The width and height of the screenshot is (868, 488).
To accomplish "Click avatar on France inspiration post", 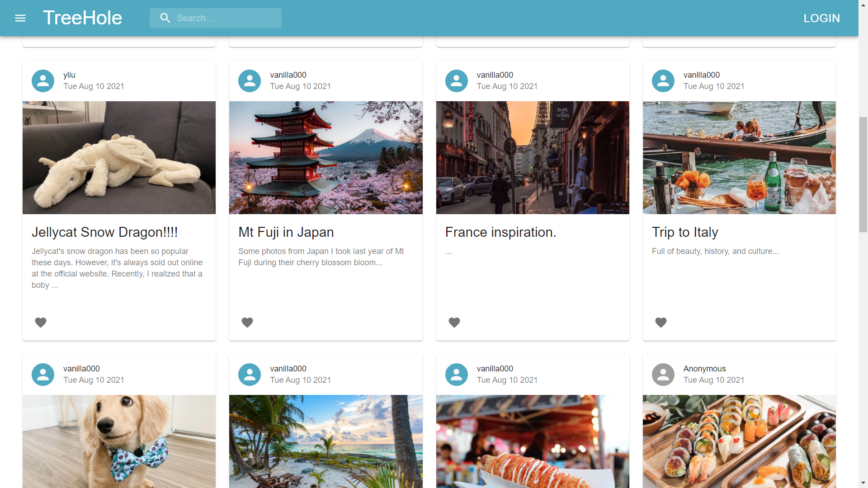I will pyautogui.click(x=456, y=81).
